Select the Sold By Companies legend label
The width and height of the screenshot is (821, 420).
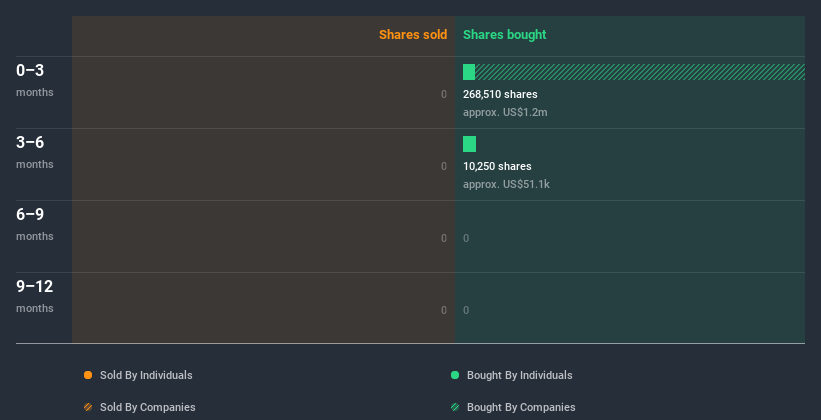click(x=148, y=407)
